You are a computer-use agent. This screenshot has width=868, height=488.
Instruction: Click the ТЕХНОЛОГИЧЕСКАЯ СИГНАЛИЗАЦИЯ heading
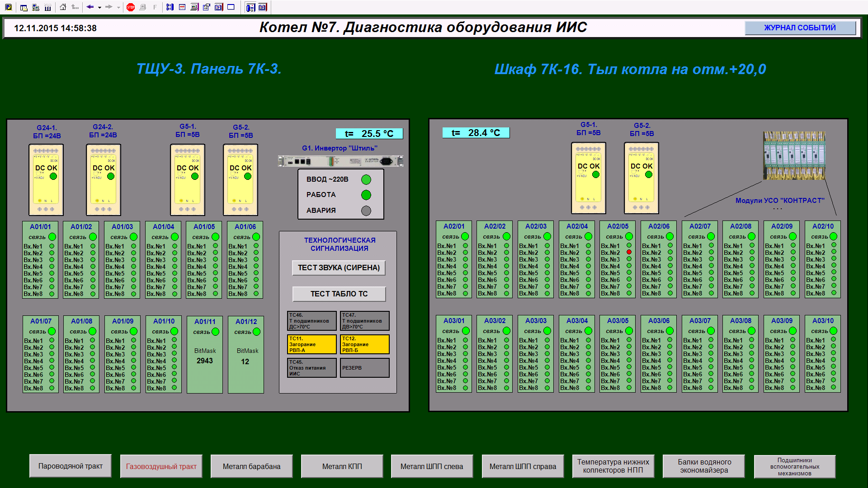point(340,244)
